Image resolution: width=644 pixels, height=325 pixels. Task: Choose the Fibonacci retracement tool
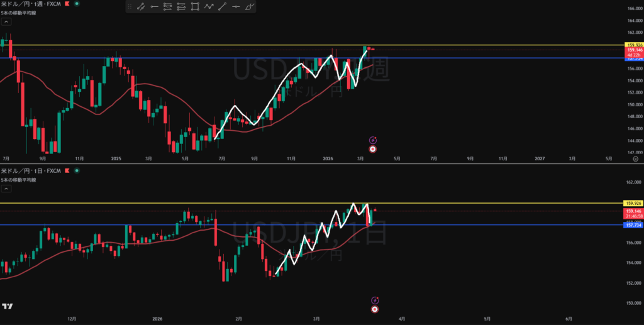[x=168, y=7]
